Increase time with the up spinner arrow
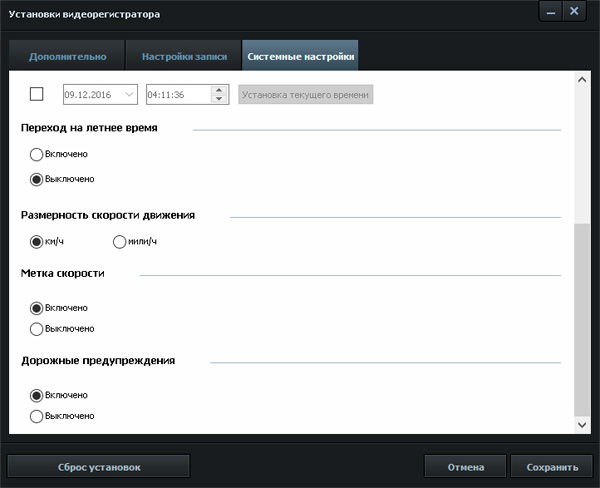Viewport: 600px width, 488px height. coord(219,89)
